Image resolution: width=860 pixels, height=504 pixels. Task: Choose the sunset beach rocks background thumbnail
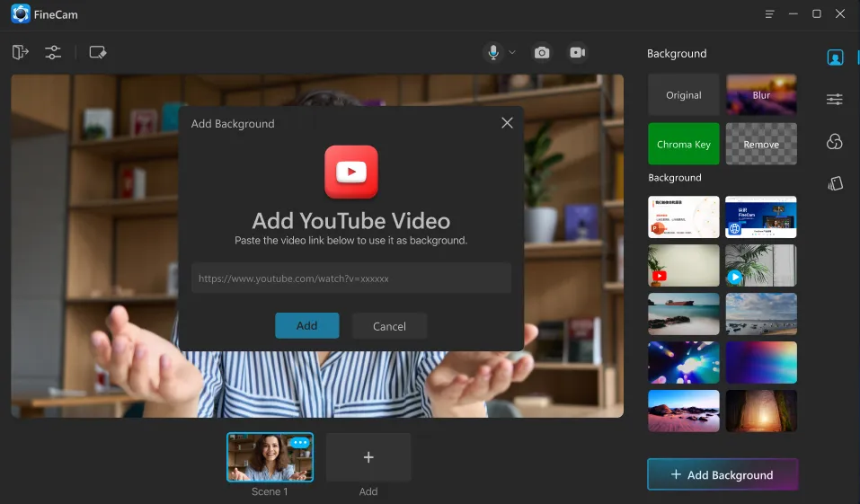pos(683,411)
